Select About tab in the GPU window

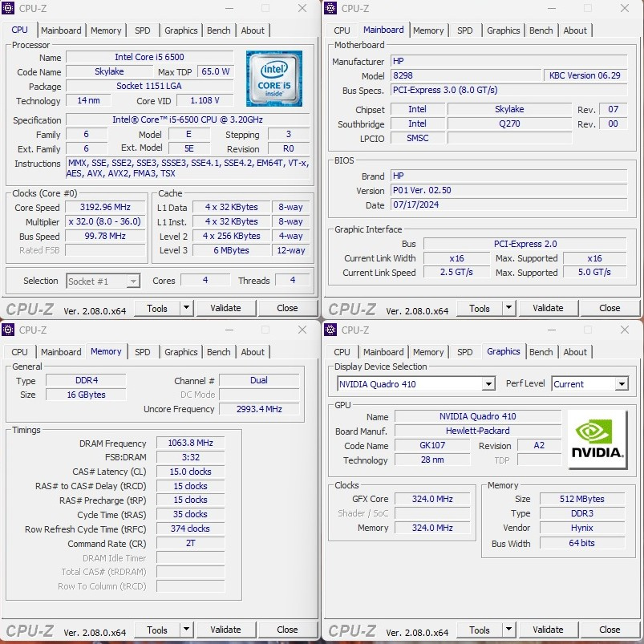[575, 352]
